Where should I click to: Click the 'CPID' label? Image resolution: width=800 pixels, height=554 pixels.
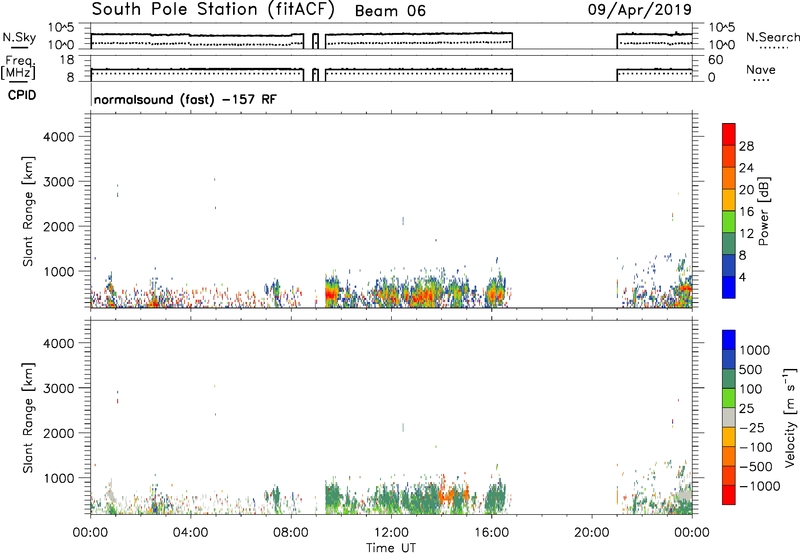click(22, 95)
